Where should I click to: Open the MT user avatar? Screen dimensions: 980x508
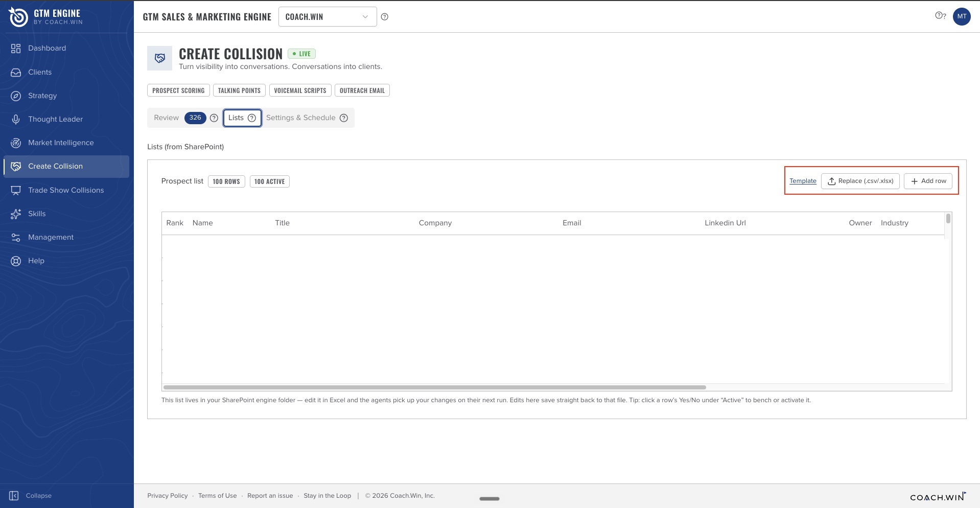pos(962,16)
